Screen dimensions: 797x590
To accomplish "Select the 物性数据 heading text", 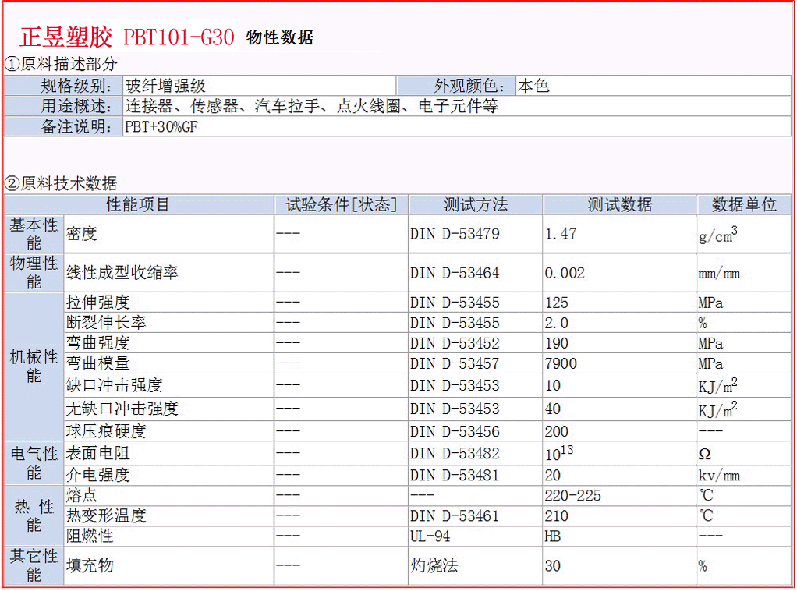I will point(279,38).
